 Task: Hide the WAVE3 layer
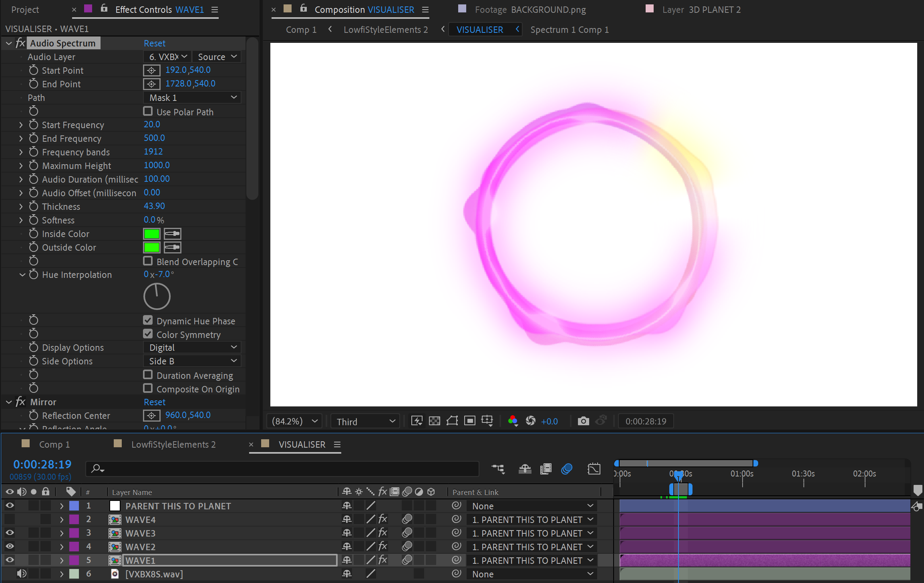pyautogui.click(x=9, y=533)
